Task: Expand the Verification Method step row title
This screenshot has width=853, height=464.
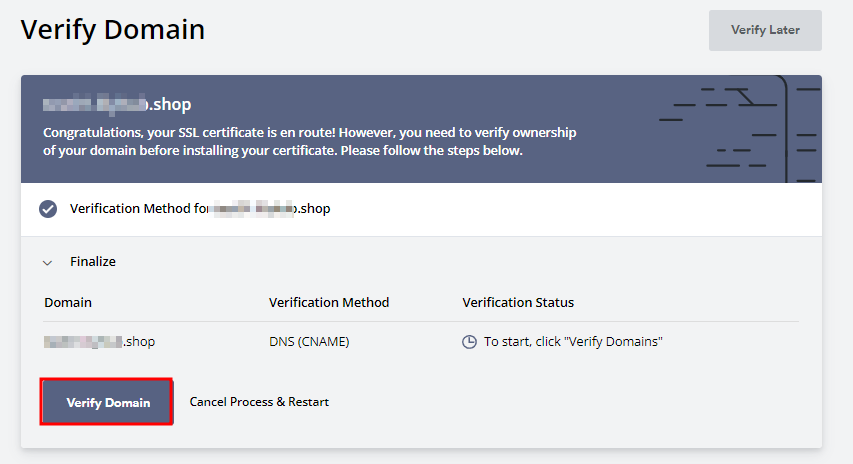Action: pos(200,209)
